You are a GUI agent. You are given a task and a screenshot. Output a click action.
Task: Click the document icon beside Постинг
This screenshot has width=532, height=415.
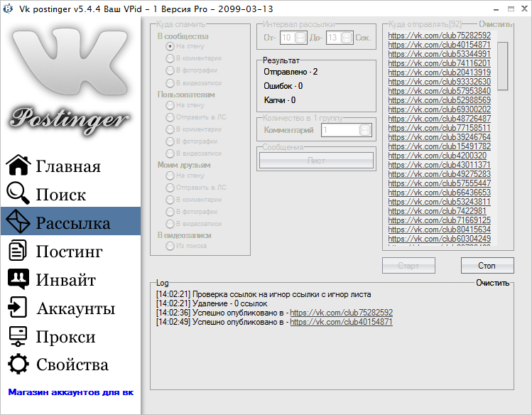click(x=17, y=250)
